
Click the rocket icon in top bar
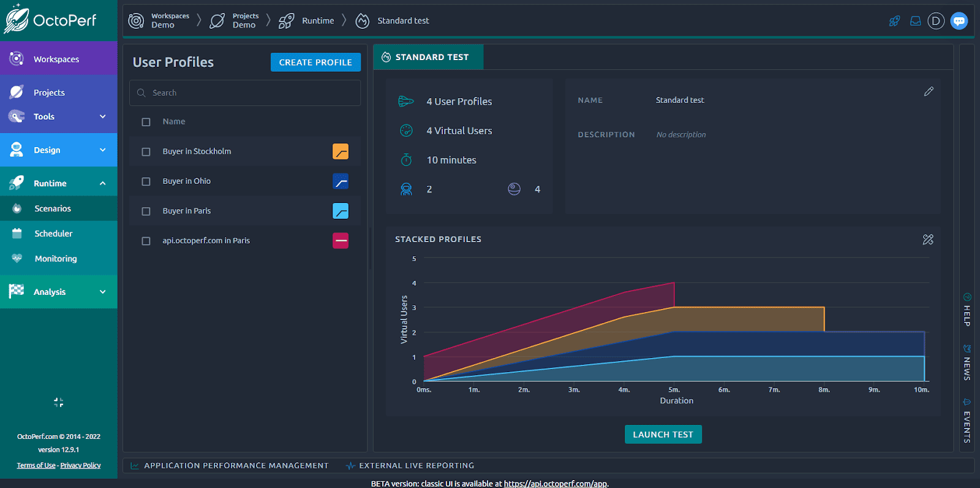tap(895, 21)
